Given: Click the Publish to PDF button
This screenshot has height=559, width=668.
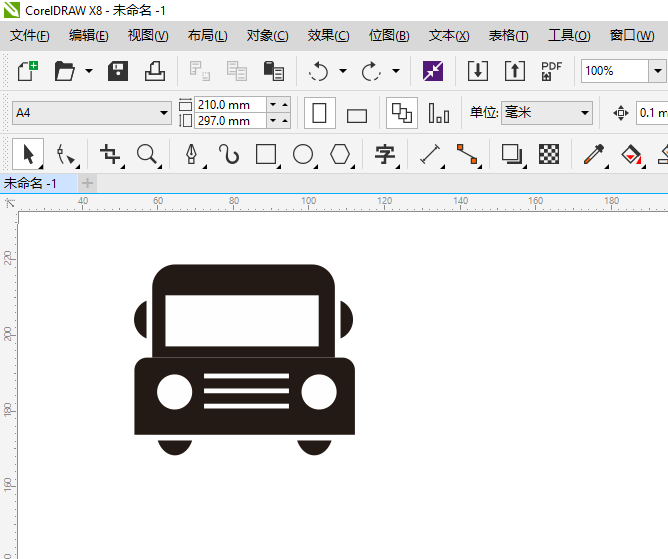Looking at the screenshot, I should click(551, 71).
